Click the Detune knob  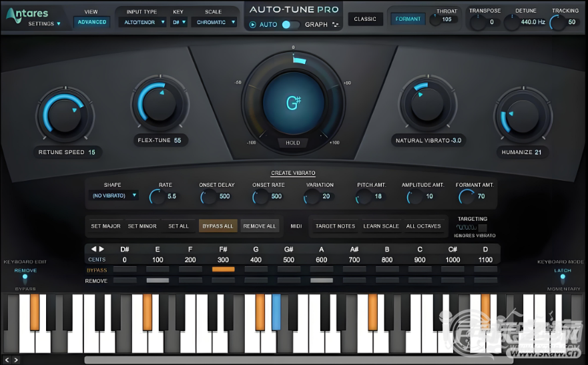pos(511,23)
